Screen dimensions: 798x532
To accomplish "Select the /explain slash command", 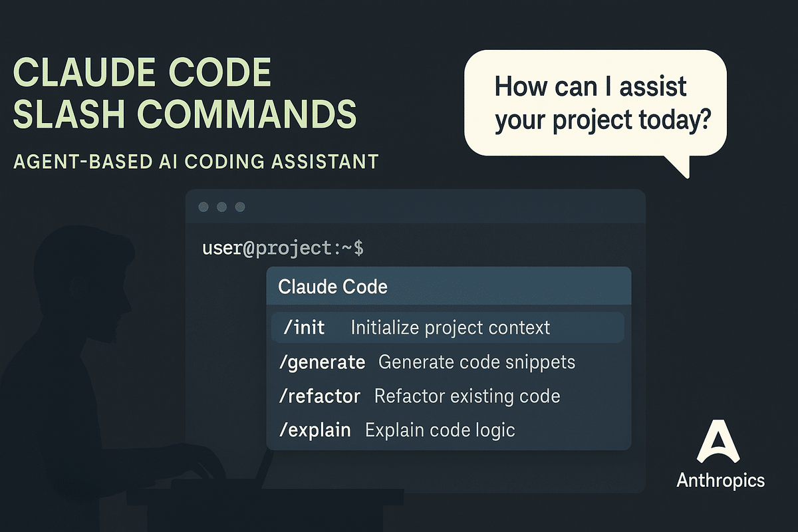I will pyautogui.click(x=315, y=430).
